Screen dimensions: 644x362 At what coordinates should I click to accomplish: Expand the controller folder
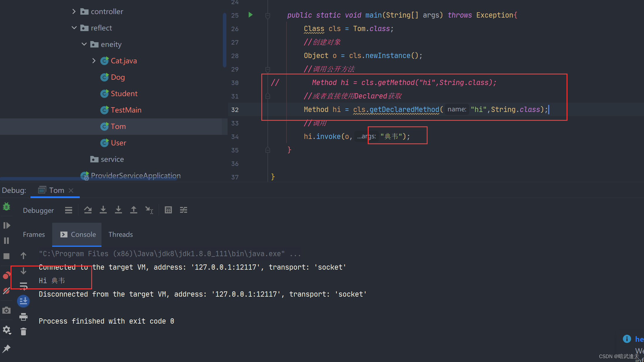click(x=74, y=11)
